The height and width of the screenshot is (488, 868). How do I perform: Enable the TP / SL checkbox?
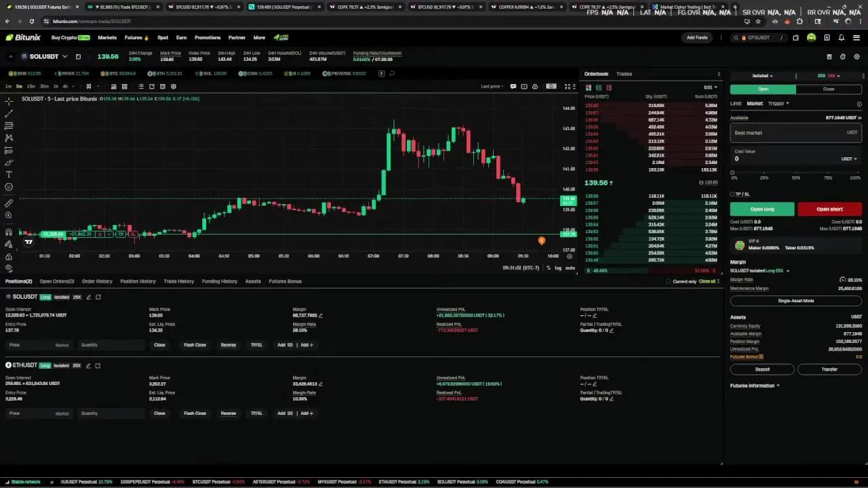coord(732,195)
